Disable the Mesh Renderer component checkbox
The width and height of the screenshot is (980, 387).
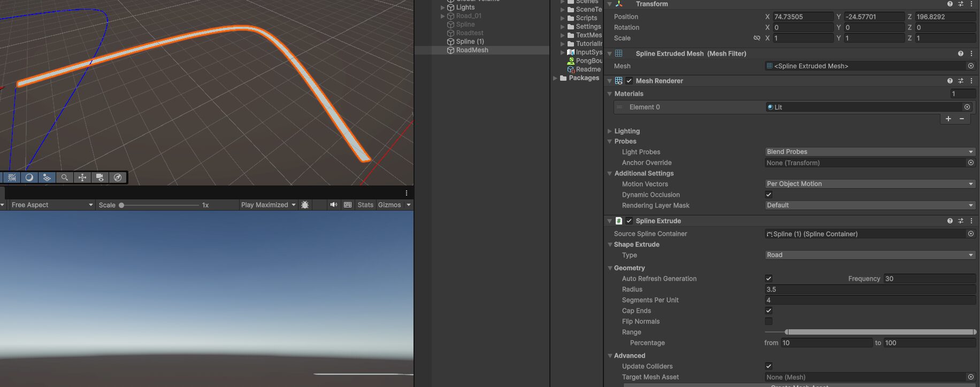pyautogui.click(x=629, y=81)
